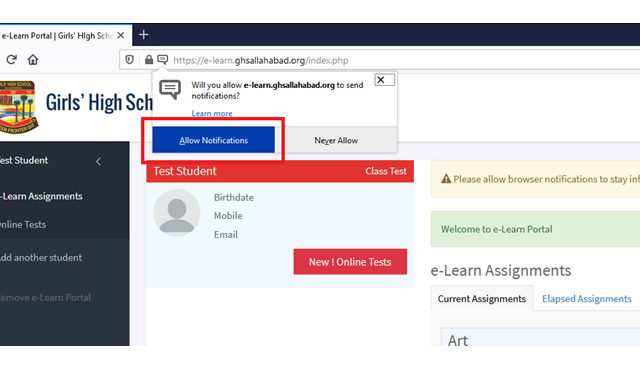Click the Mobile field label
This screenshot has height=369, width=640.
click(228, 216)
